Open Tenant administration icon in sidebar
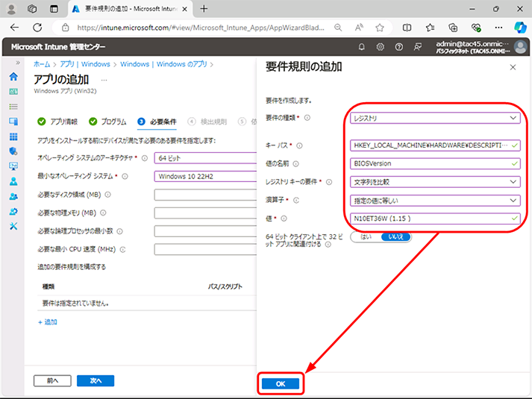 click(x=13, y=212)
